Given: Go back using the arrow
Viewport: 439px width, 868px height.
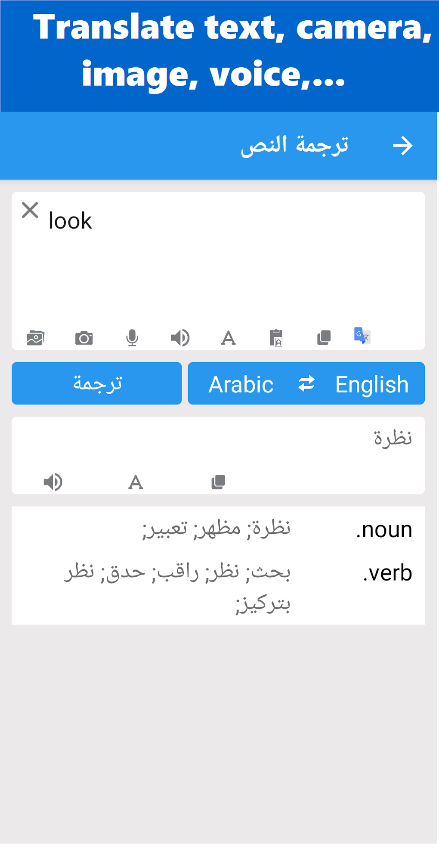Looking at the screenshot, I should pos(403,145).
